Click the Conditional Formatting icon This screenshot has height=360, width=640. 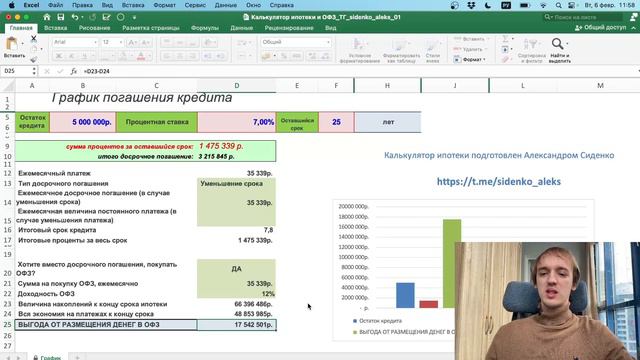point(359,44)
